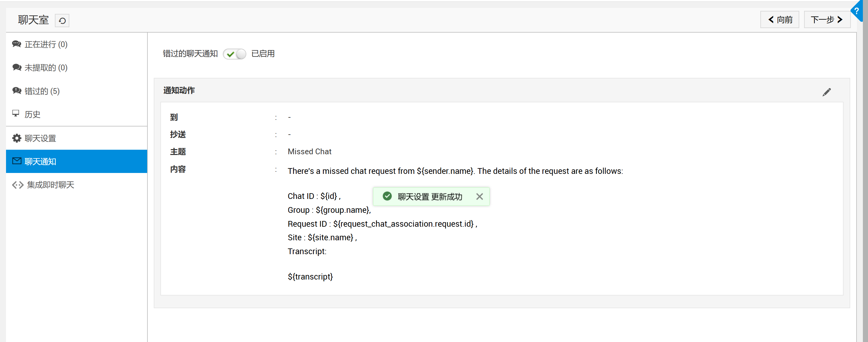Open 集成即时聊天 in the sidebar
Screen dimensions: 868x342
click(50, 185)
